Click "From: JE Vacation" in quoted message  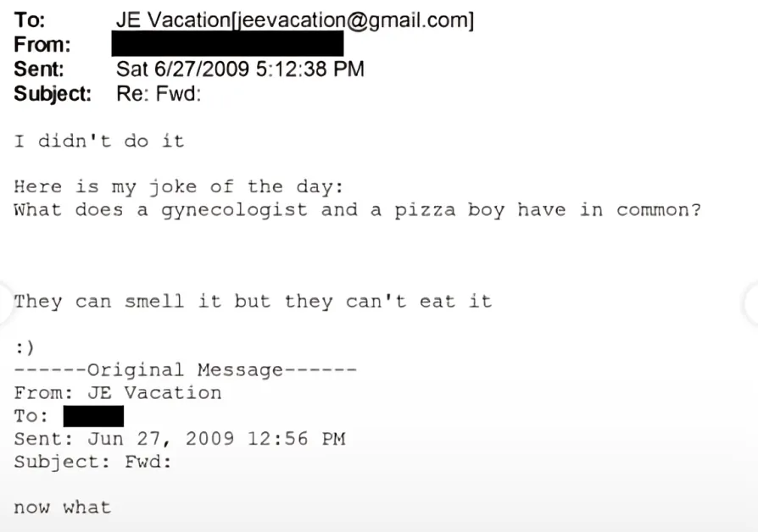[117, 393]
